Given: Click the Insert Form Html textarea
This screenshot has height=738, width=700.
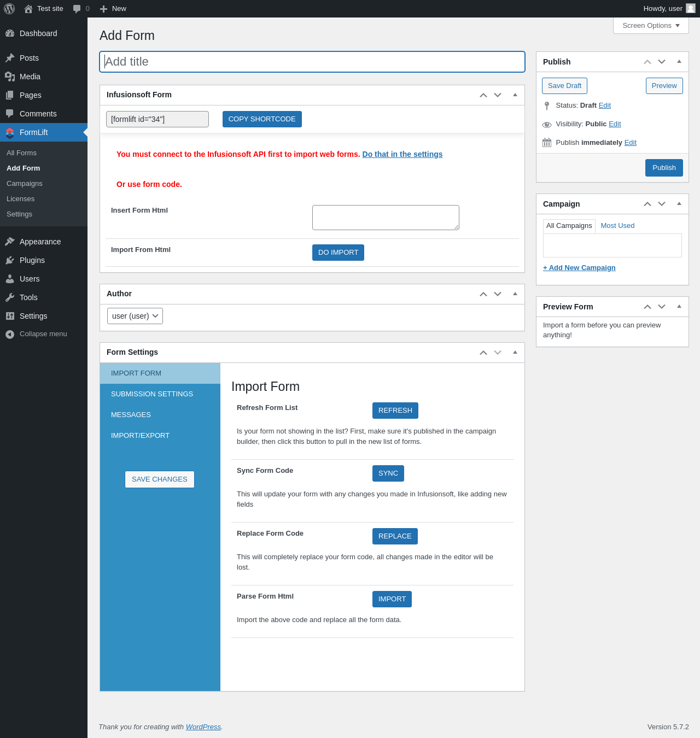Looking at the screenshot, I should click(386, 218).
